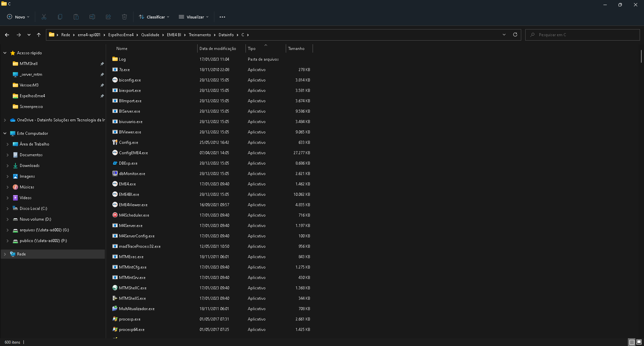Open recent locations dropdown arrow
The image size is (644, 346).
point(29,35)
